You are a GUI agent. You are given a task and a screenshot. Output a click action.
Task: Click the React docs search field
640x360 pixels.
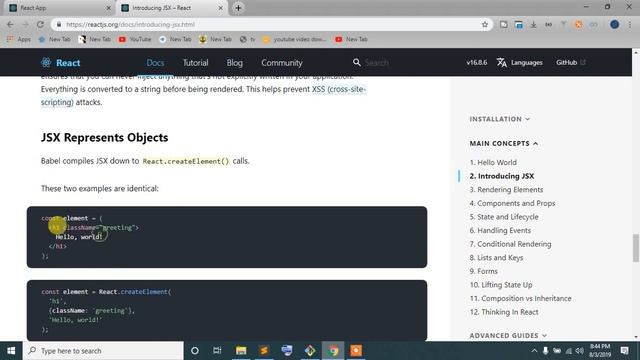[x=398, y=62]
